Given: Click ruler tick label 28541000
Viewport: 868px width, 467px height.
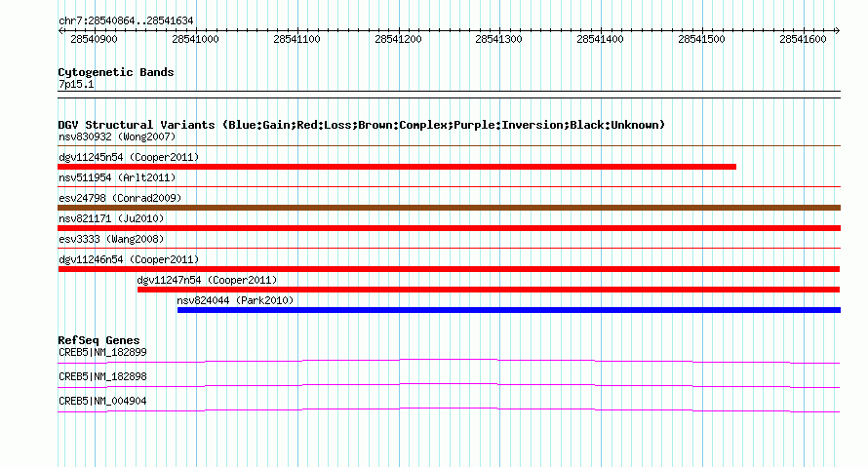Looking at the screenshot, I should click(x=195, y=39).
